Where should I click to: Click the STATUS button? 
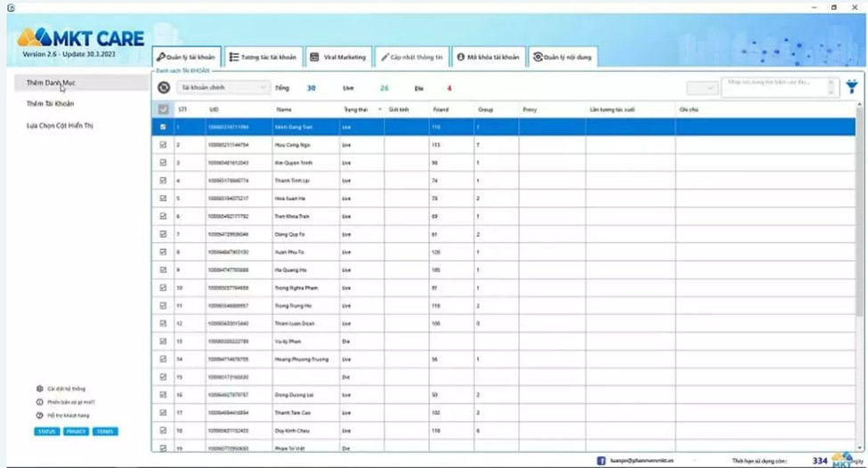(47, 432)
